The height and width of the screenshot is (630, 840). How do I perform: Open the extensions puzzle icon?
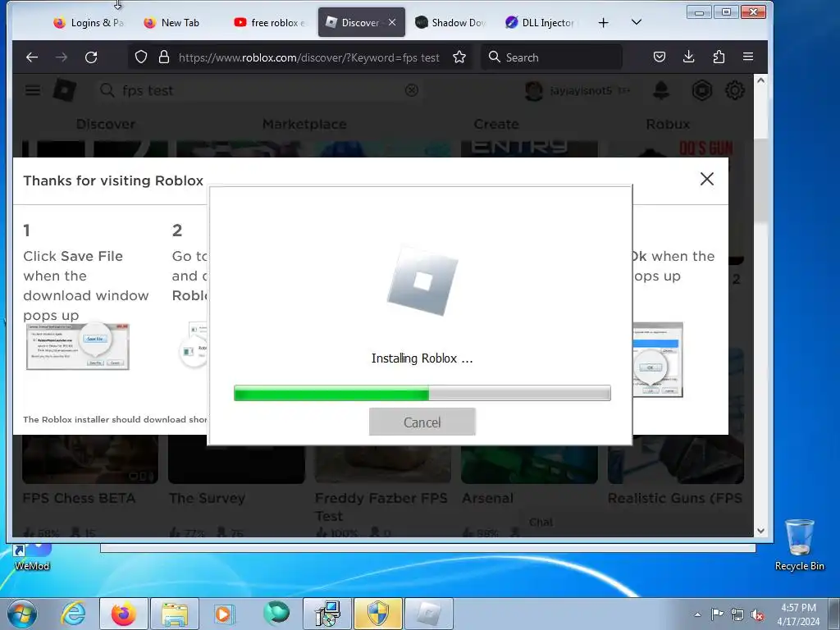(719, 57)
